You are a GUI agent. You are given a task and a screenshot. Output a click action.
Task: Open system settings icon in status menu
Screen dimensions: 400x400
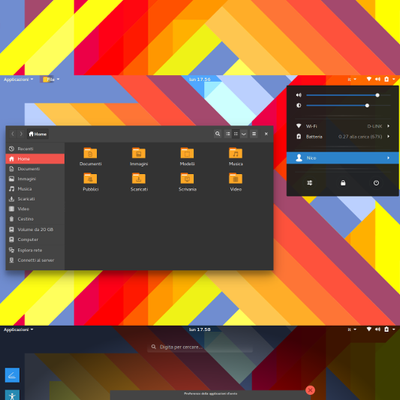(x=310, y=183)
